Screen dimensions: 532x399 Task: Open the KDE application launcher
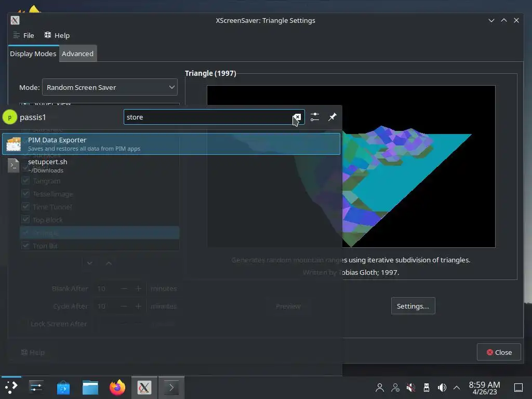tap(11, 387)
